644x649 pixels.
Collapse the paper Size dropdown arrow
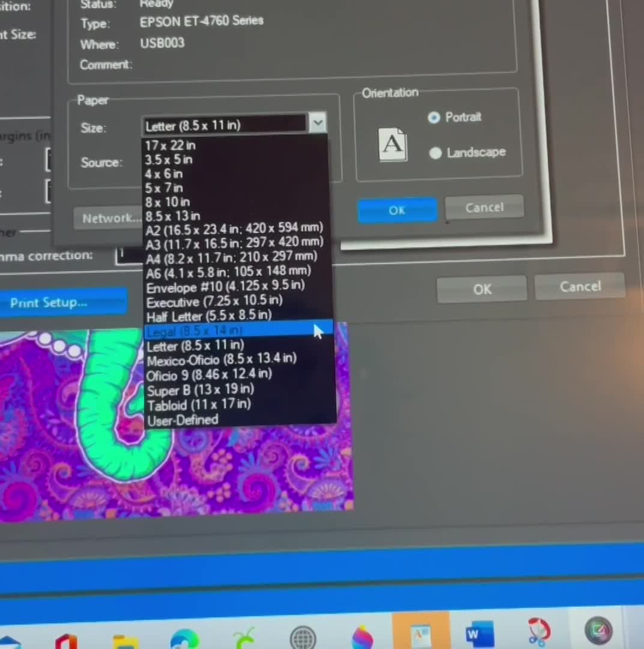point(317,123)
